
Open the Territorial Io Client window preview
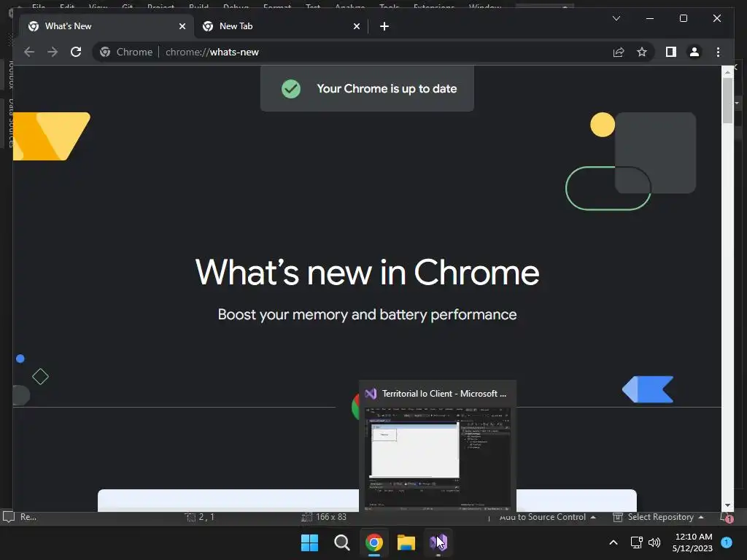pos(438,446)
